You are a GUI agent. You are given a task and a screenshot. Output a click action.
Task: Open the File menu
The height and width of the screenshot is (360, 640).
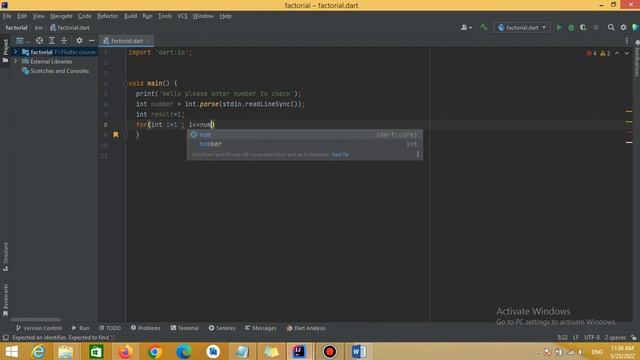tap(7, 16)
